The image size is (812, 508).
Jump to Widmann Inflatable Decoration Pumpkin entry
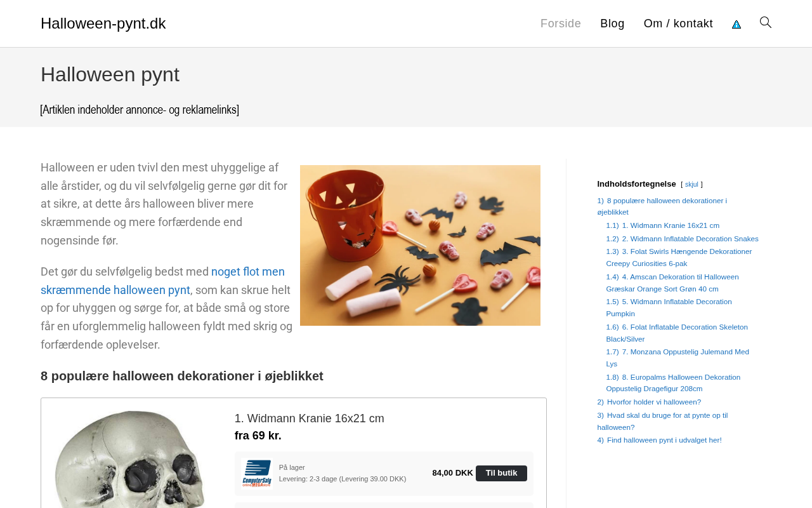click(669, 307)
